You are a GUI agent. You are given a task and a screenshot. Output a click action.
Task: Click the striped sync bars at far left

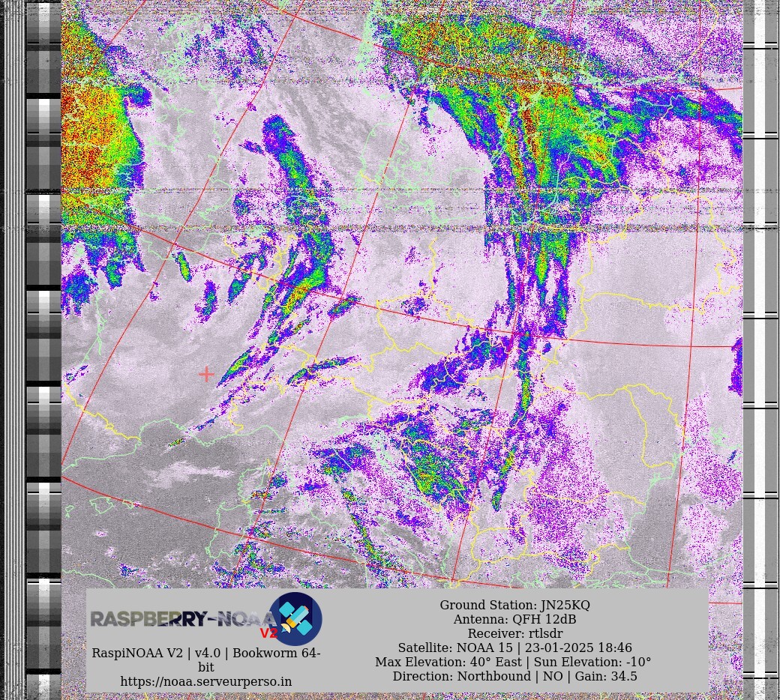pos(13,337)
